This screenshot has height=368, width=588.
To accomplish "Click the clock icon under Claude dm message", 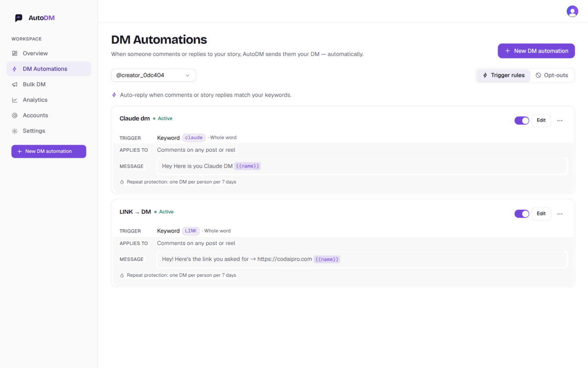I will click(x=122, y=182).
